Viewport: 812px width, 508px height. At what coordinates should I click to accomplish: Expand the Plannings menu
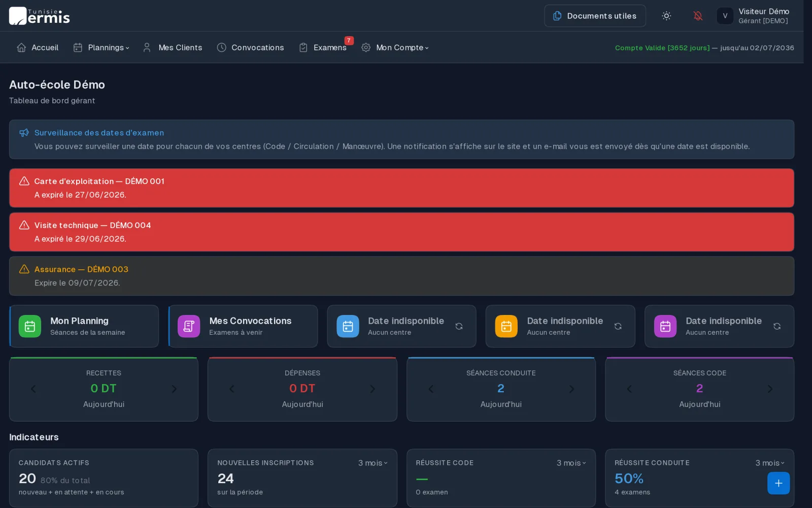tap(101, 47)
